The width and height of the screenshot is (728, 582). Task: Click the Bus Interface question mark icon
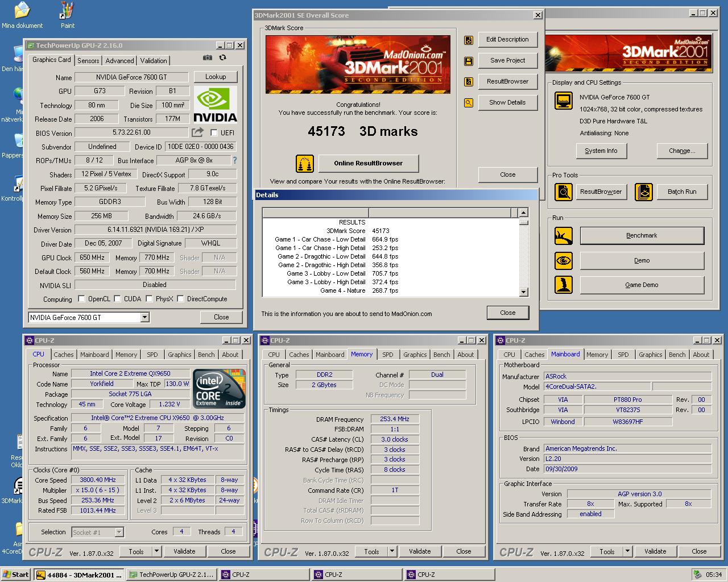point(235,160)
